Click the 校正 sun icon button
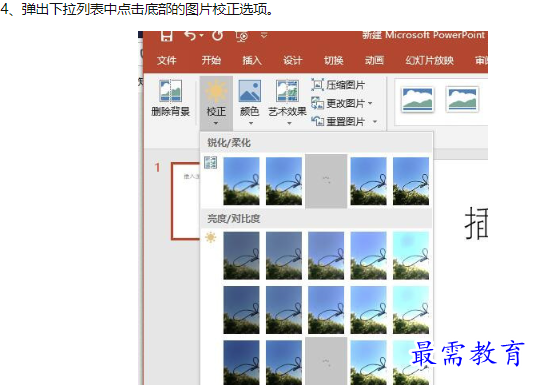This screenshot has height=385, width=533. [x=216, y=91]
